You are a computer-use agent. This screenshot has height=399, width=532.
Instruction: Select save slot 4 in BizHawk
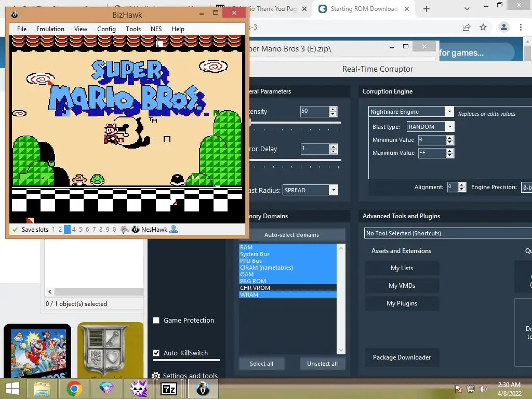pos(74,230)
